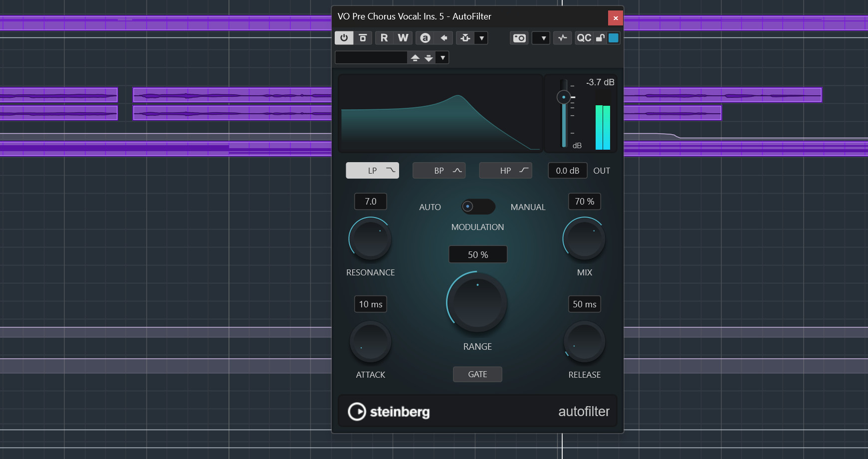
Task: Enable Write automation (W) button
Action: (403, 38)
